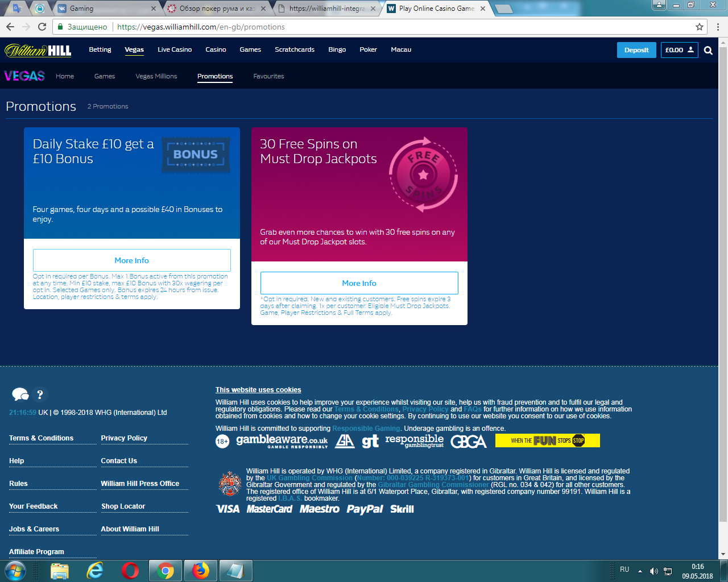This screenshot has height=582, width=728.
Task: Go back with browser back arrow
Action: [10, 27]
